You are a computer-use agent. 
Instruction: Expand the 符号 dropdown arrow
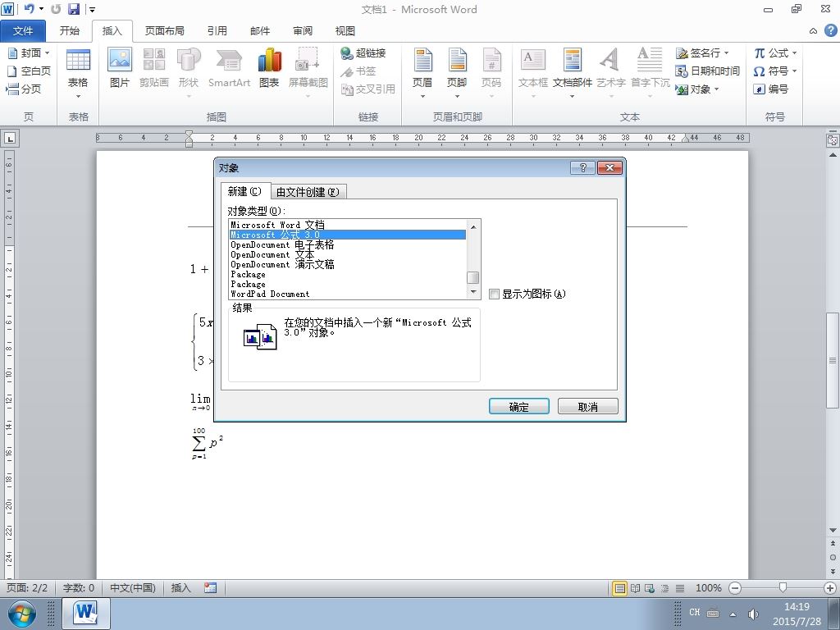[794, 71]
